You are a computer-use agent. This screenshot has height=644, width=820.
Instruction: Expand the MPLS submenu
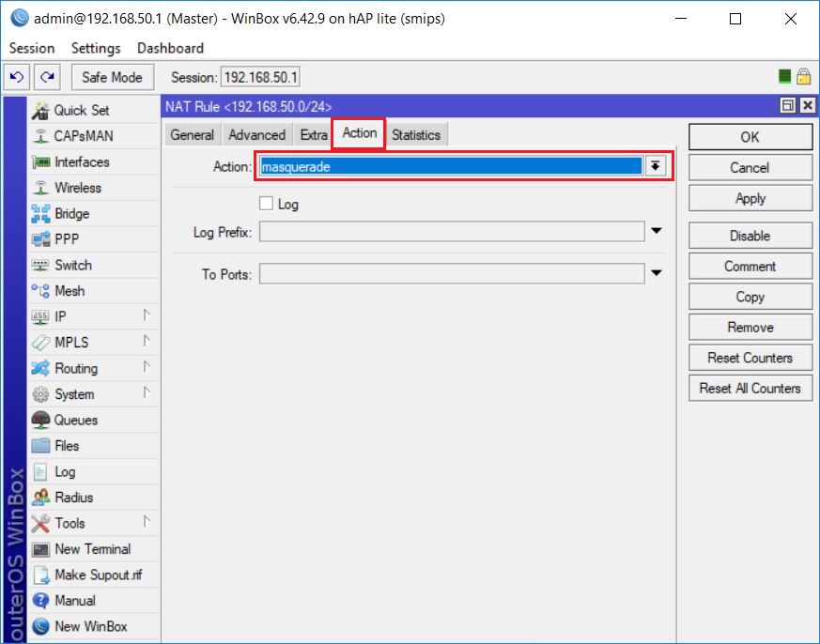coord(147,341)
